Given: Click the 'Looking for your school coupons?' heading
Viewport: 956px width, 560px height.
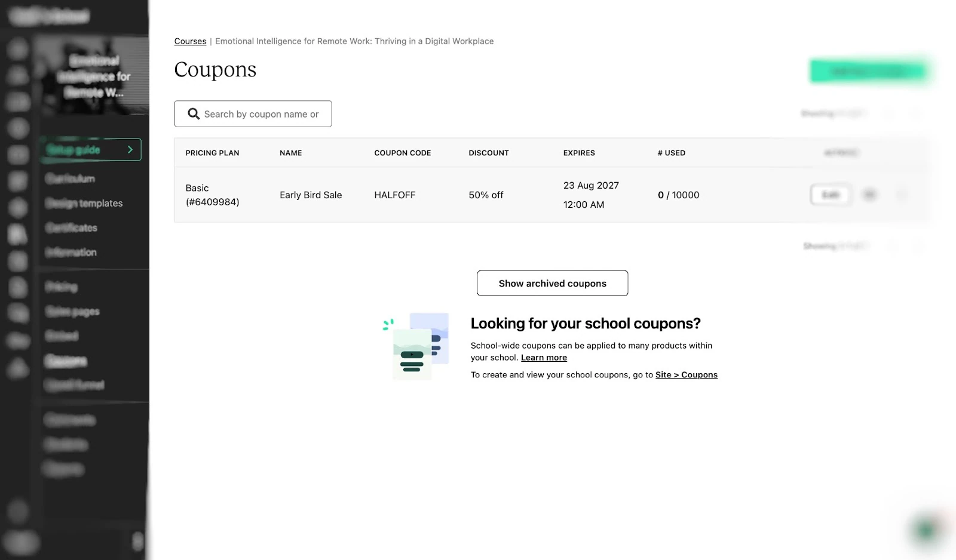Looking at the screenshot, I should pos(585,323).
